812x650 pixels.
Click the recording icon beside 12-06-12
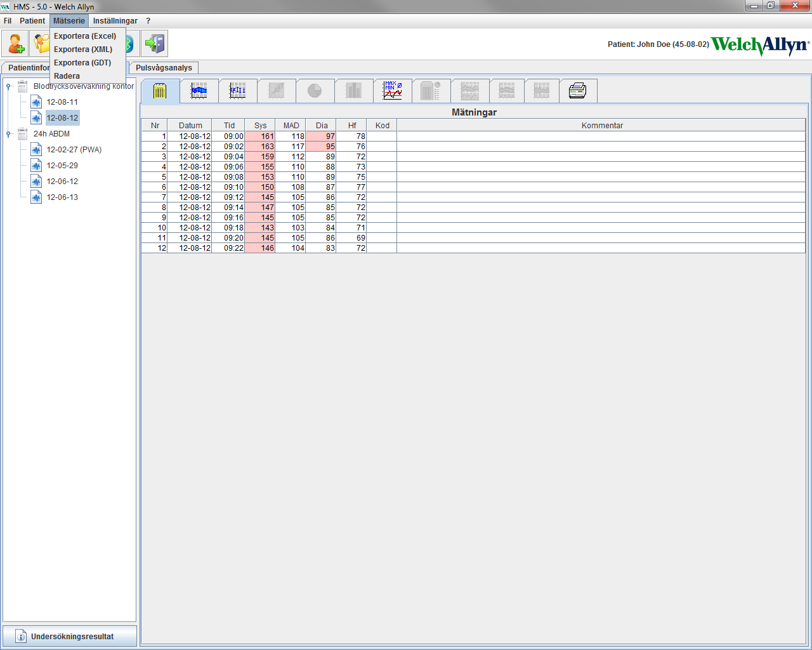36,182
